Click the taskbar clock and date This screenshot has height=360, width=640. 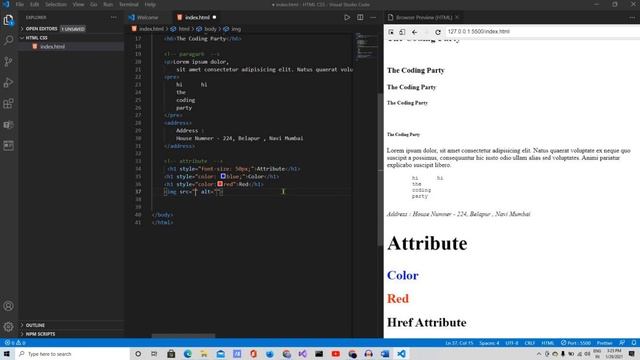[x=613, y=354]
